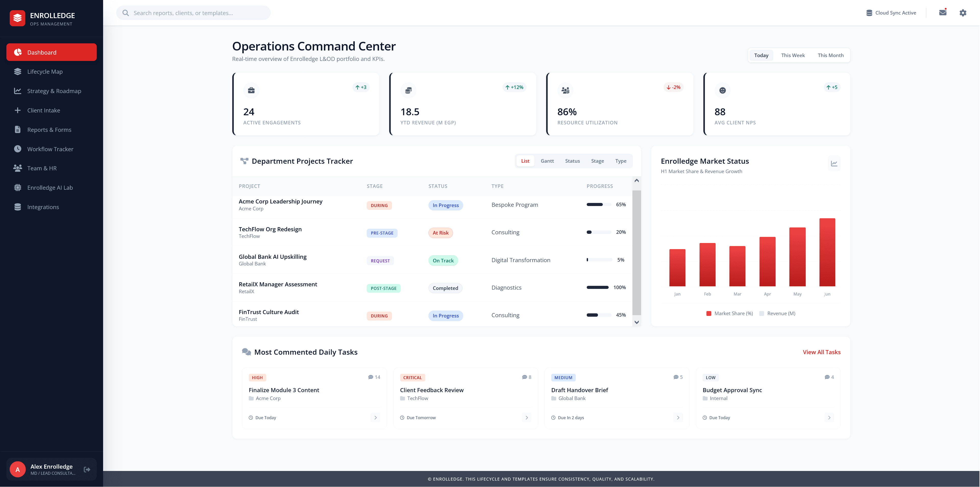Click the June bar in chart
This screenshot has height=487, width=980.
click(x=827, y=252)
